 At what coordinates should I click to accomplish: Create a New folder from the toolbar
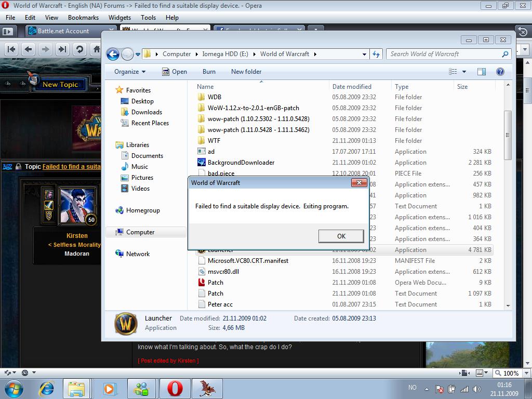[x=246, y=72]
